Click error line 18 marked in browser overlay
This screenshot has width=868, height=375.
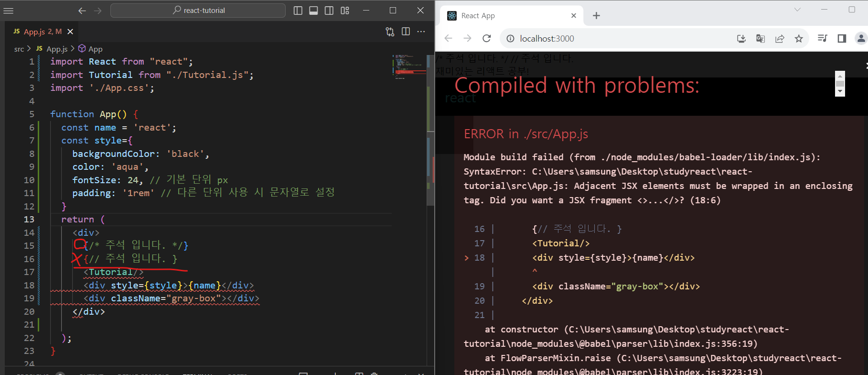point(579,258)
